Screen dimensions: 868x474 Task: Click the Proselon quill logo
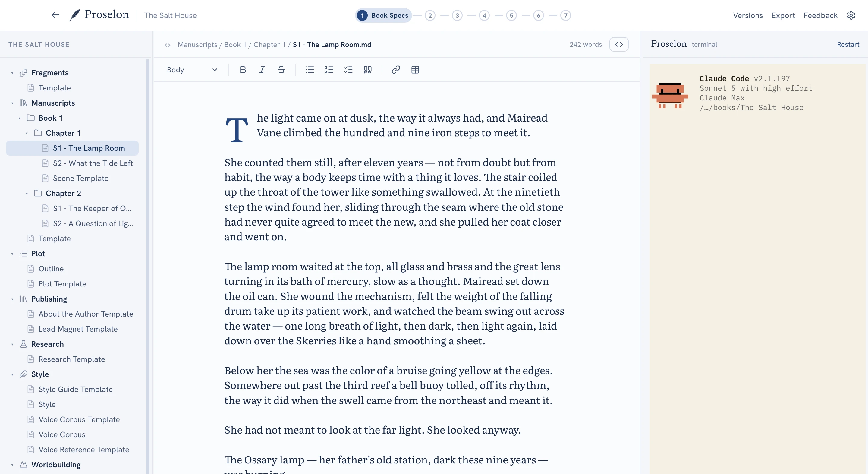(x=74, y=15)
